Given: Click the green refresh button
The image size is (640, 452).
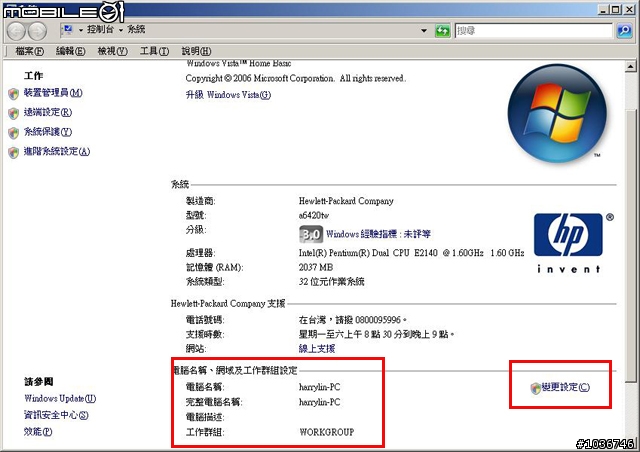Looking at the screenshot, I should tap(442, 31).
